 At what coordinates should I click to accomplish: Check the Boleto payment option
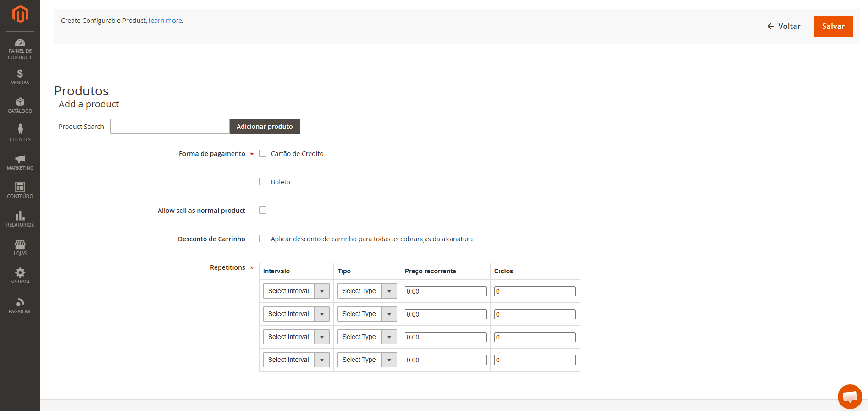tap(263, 182)
